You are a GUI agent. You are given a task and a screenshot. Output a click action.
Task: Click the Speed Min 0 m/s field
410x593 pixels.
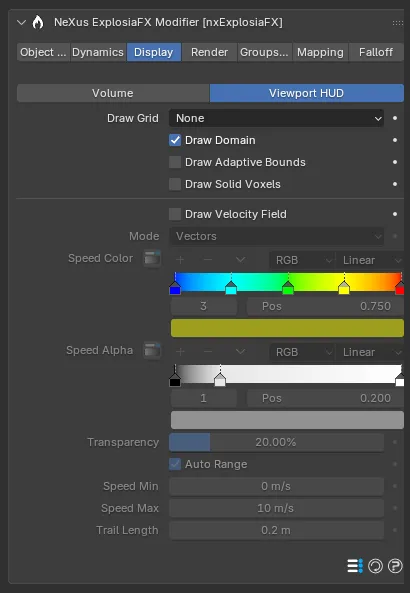tap(276, 486)
